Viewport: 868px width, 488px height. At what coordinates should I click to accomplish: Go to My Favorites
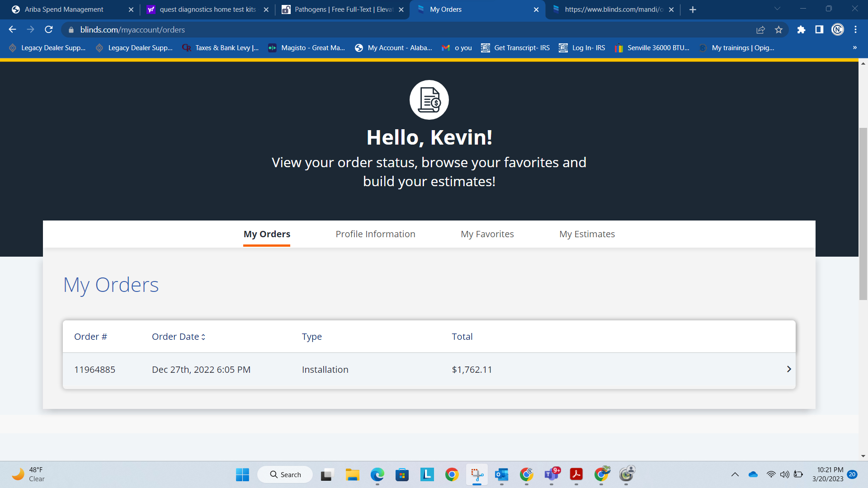point(487,234)
